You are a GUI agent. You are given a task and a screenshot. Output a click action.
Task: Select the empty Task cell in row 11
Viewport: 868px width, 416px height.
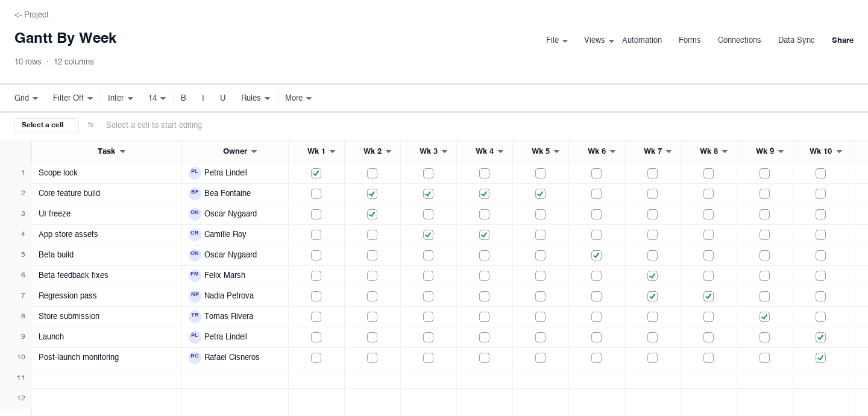pos(107,378)
